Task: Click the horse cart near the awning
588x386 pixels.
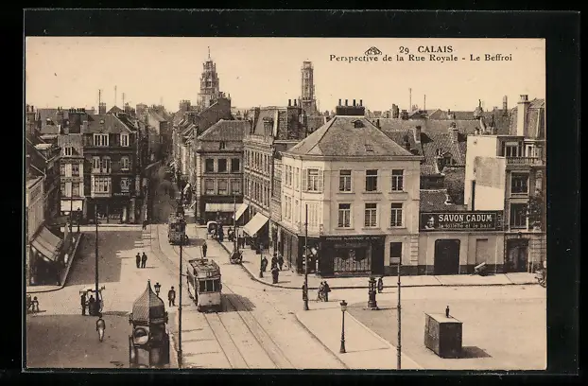Action: (235, 255)
